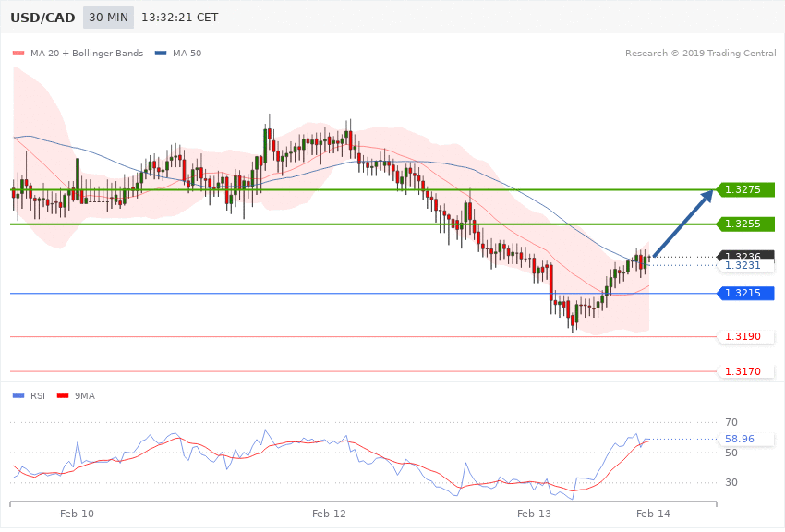Click the 1.3190 support price label
The width and height of the screenshot is (785, 532).
pyautogui.click(x=746, y=336)
